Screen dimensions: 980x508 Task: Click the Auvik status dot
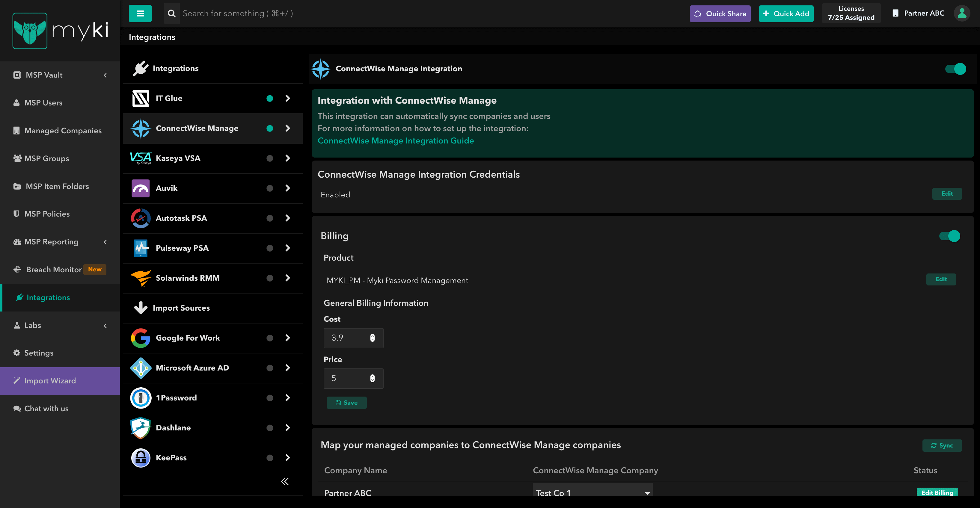point(270,188)
